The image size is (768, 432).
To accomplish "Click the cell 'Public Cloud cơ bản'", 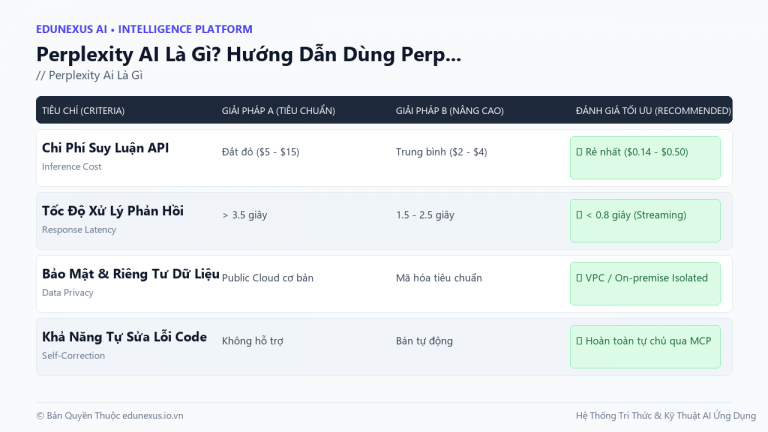I will point(267,278).
